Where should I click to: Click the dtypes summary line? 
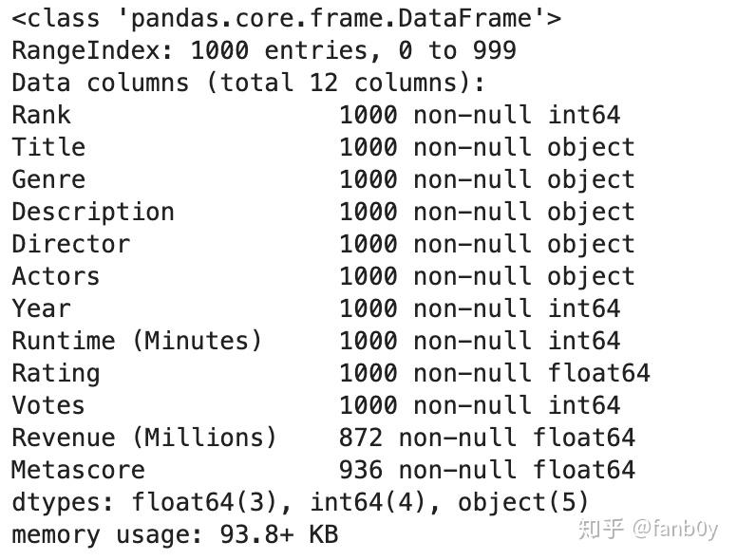[300, 502]
